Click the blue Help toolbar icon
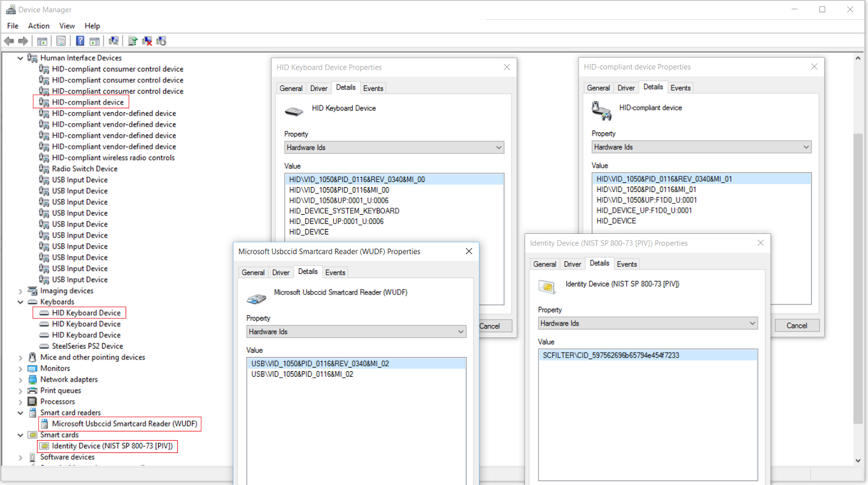The width and height of the screenshot is (868, 485). pos(80,41)
